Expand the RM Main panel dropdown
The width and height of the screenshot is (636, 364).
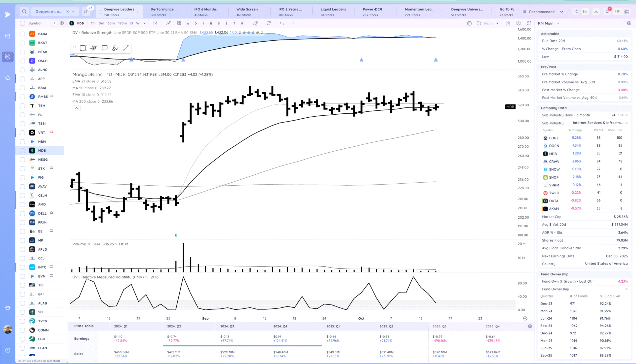pos(558,23)
